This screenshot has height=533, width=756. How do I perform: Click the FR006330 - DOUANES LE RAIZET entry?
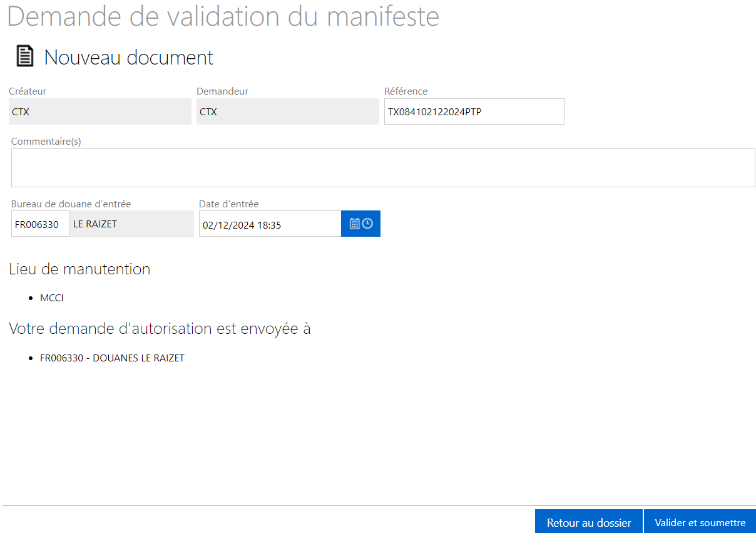pos(112,358)
